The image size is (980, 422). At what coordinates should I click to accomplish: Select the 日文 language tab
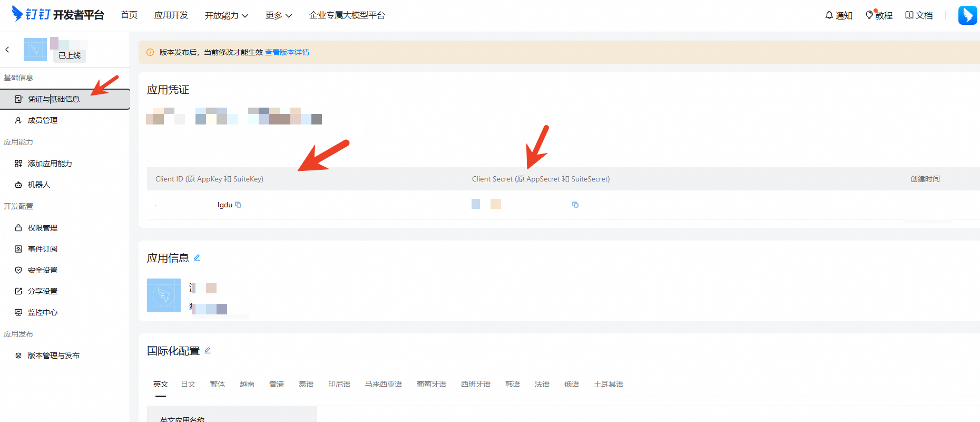[x=188, y=384]
